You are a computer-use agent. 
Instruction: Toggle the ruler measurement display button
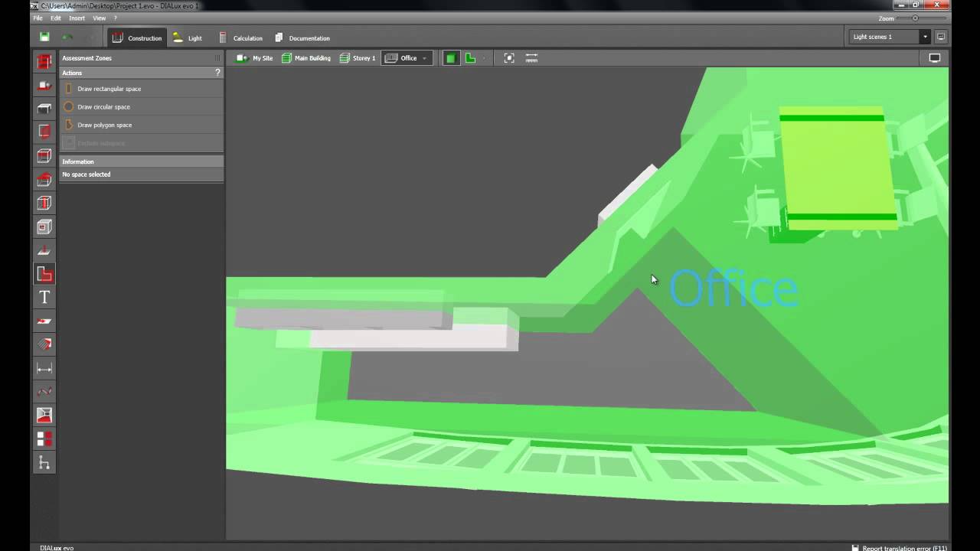coord(531,58)
